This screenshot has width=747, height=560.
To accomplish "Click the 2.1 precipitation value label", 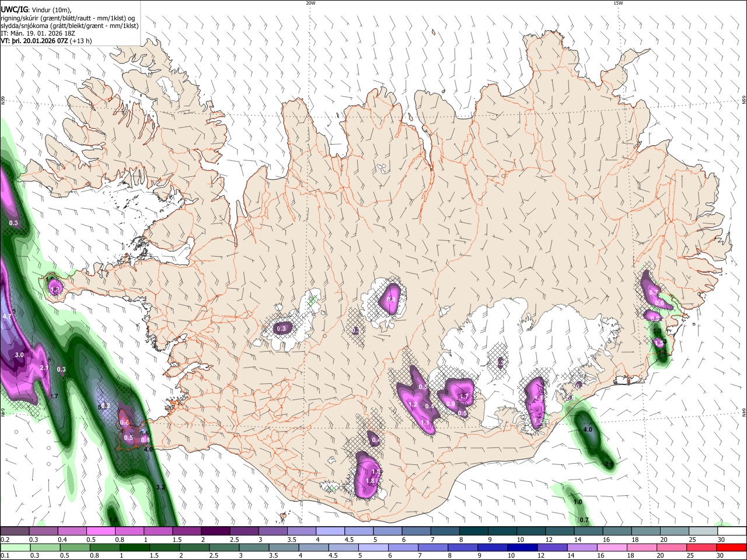I will coord(44,367).
